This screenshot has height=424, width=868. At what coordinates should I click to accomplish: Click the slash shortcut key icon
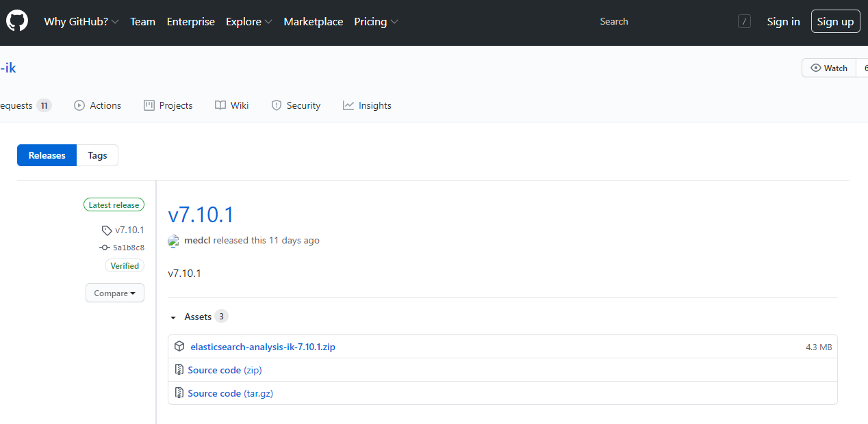(x=744, y=22)
